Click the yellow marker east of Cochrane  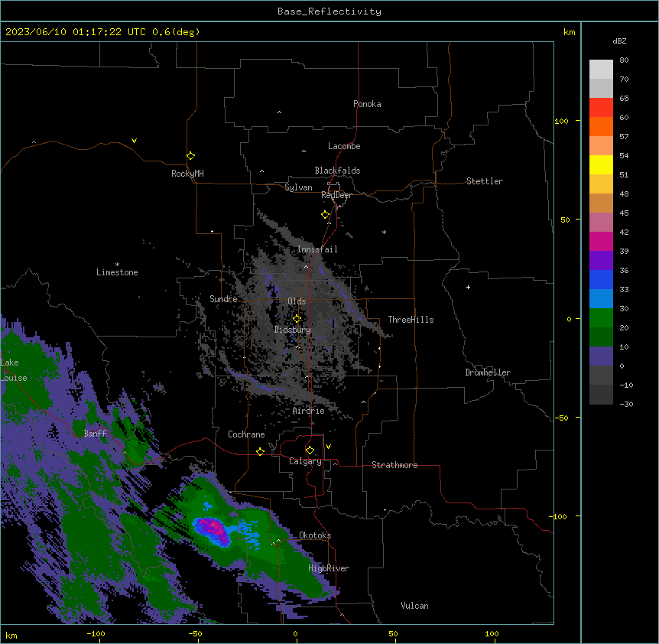(x=260, y=452)
